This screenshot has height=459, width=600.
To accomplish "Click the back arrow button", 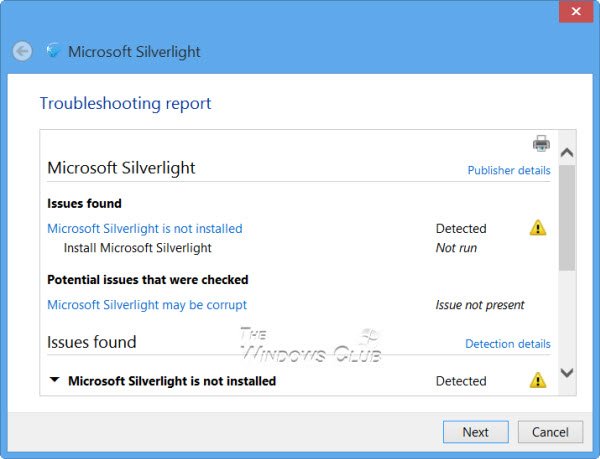I will click(22, 51).
